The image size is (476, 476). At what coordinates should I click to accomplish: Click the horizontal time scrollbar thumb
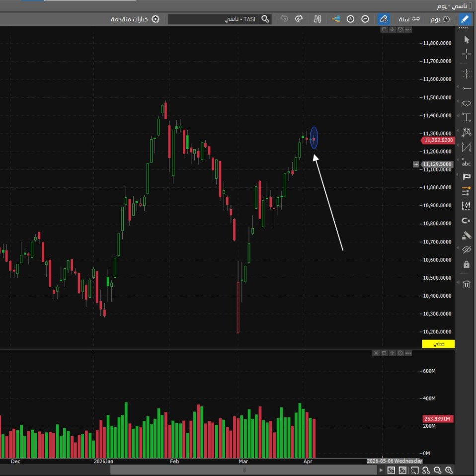[244, 470]
